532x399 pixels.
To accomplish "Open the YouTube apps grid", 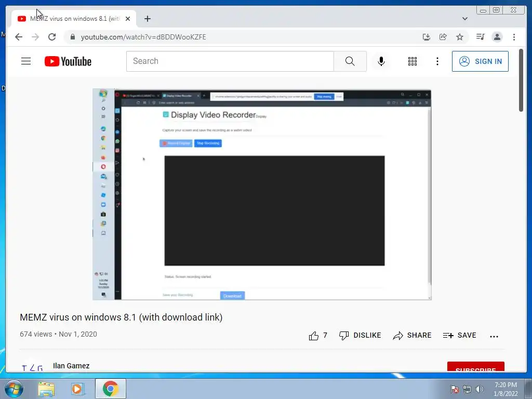I will click(x=412, y=61).
